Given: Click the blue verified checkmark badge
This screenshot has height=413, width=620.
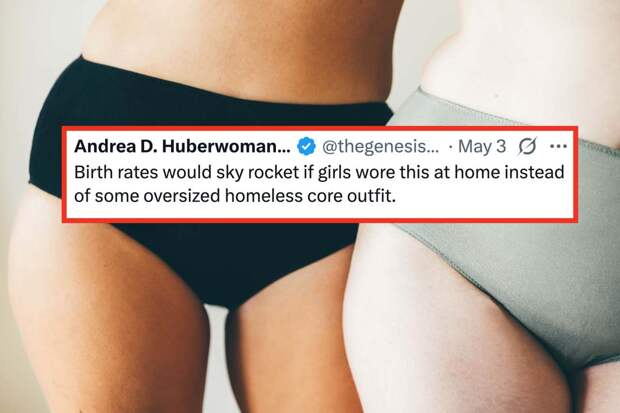Looking at the screenshot, I should (x=306, y=146).
